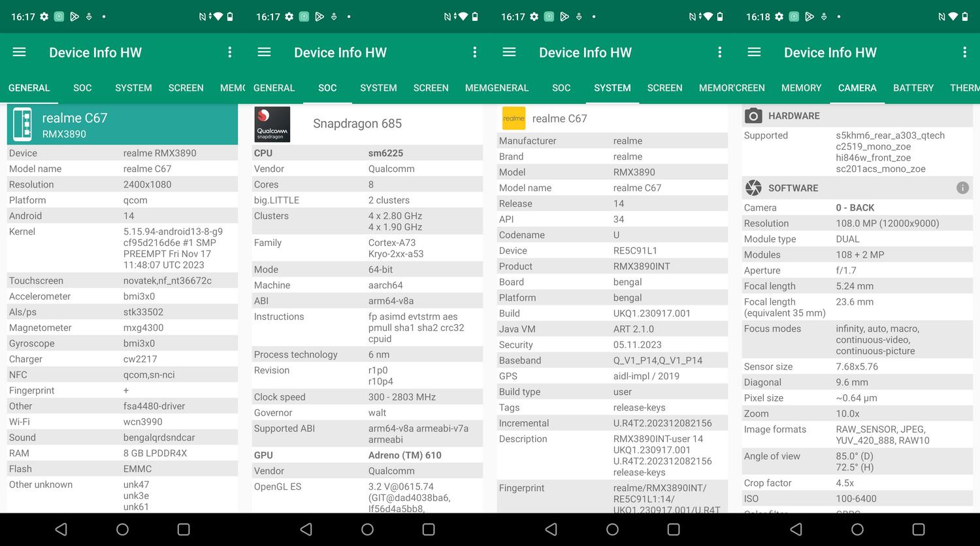Tap the recents square button below the SOC screen

tap(429, 529)
